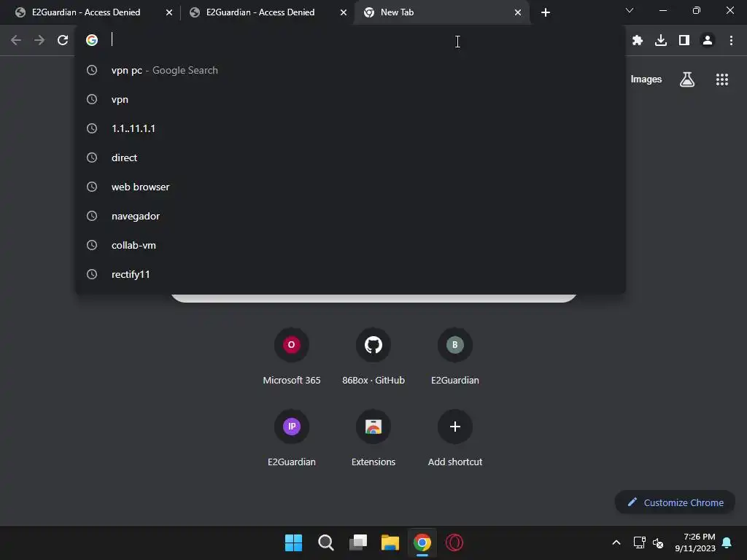Viewport: 747px width, 560px height.
Task: Toggle the side panel icon
Action: 684,41
